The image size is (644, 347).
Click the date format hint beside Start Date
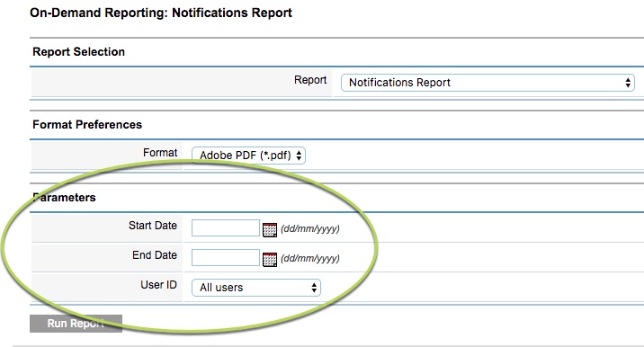point(310,228)
